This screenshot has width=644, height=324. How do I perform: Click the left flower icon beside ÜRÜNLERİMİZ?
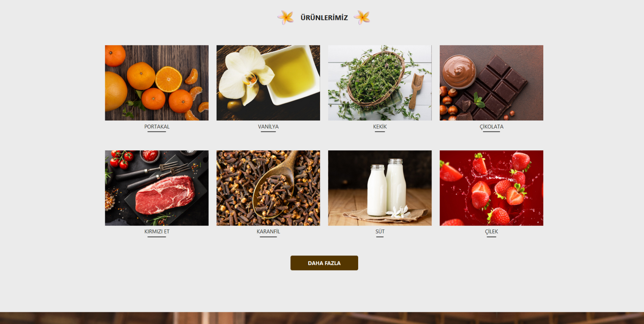pyautogui.click(x=286, y=17)
